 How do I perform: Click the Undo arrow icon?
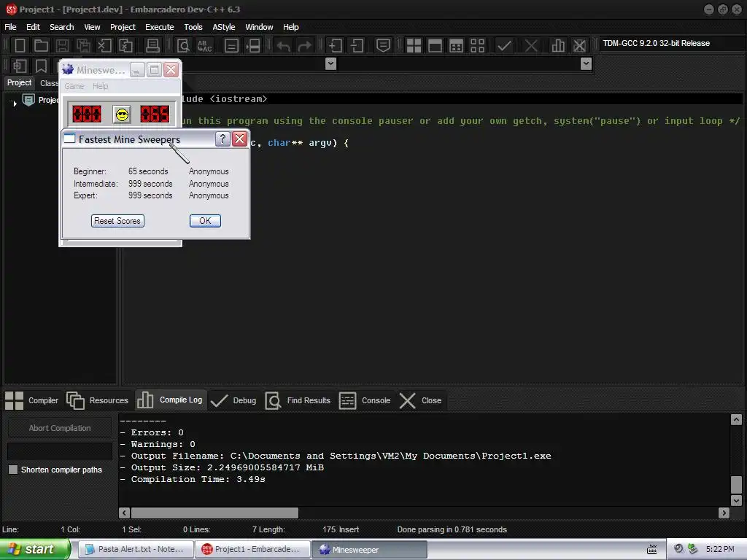[284, 46]
